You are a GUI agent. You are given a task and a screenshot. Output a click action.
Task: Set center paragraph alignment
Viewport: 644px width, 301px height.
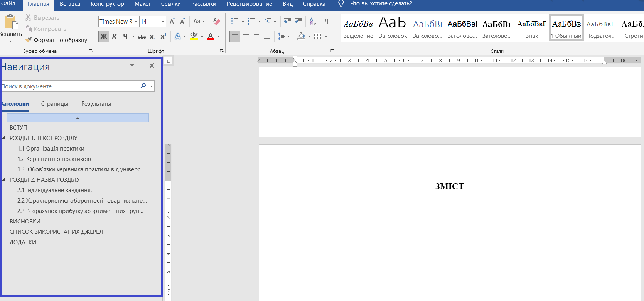(x=246, y=36)
